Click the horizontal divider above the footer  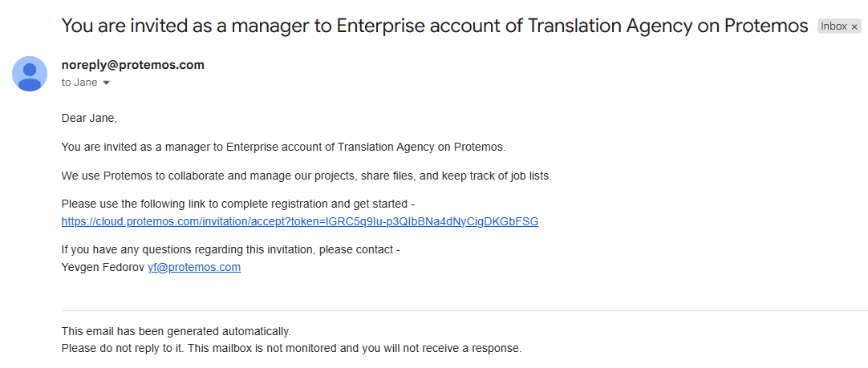[x=464, y=310]
